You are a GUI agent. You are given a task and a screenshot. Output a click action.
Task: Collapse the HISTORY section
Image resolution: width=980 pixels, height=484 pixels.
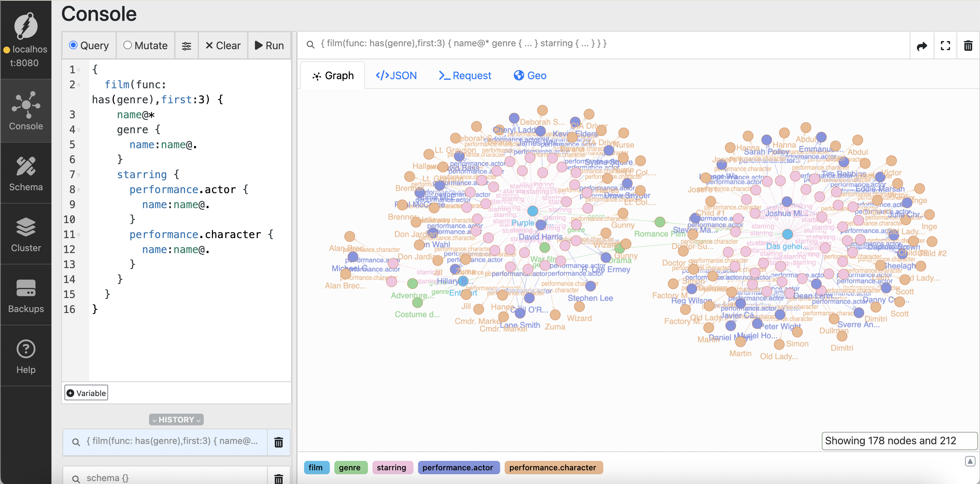tap(176, 419)
